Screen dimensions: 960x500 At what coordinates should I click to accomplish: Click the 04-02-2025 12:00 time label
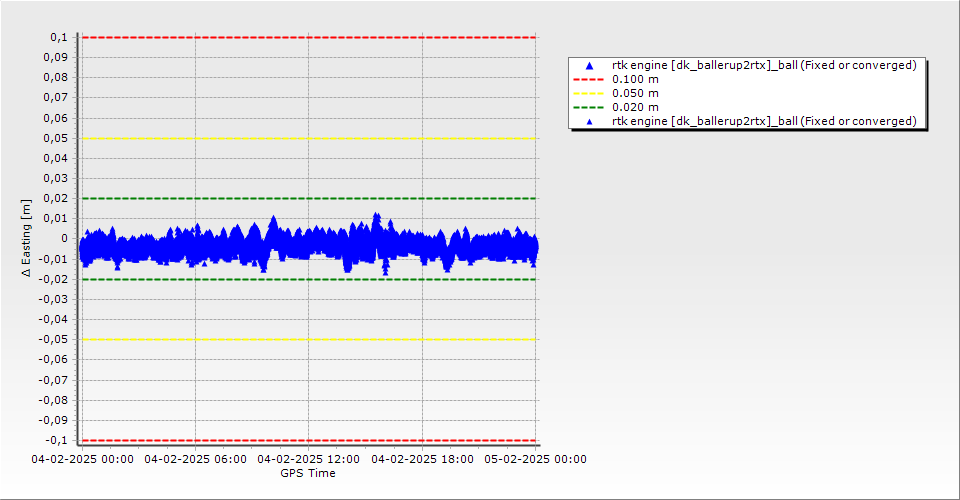[x=309, y=459]
